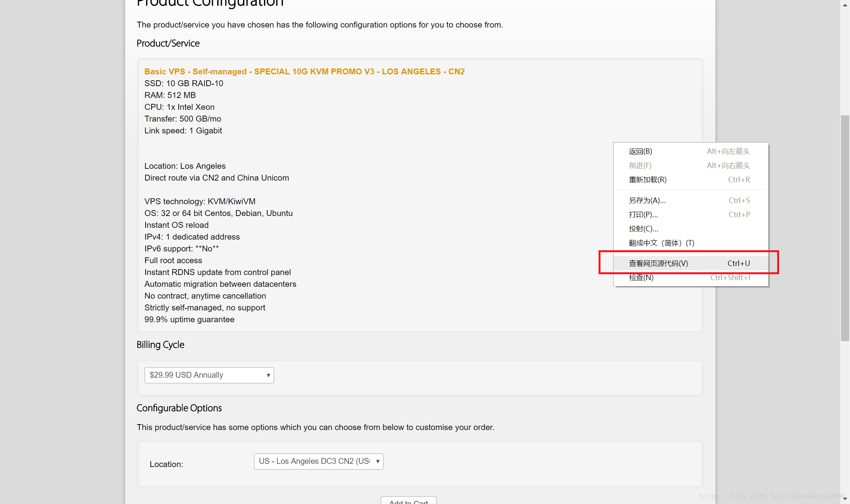Screen dimensions: 850x504
Task: Open Inspect (检查) from context menu
Action: click(641, 278)
